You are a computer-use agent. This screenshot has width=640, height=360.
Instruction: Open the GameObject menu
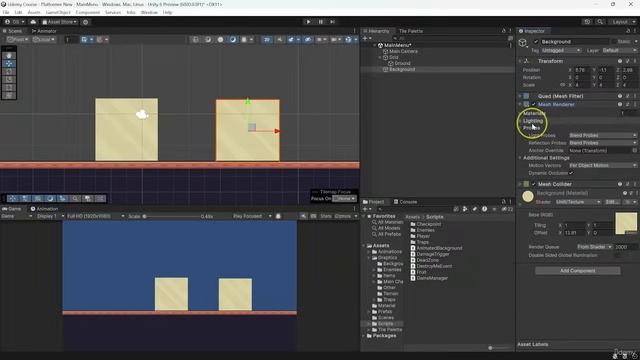coord(58,13)
